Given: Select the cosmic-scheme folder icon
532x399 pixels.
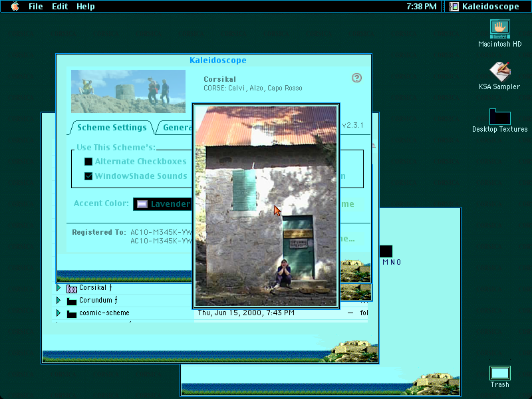Looking at the screenshot, I should 72,313.
